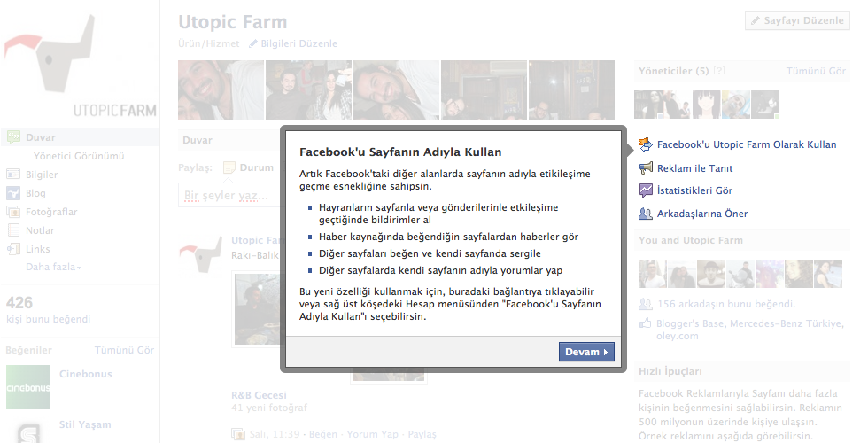The height and width of the screenshot is (443, 868).
Task: Click the pencil icon in Sayfayı Düzenle
Action: (756, 20)
